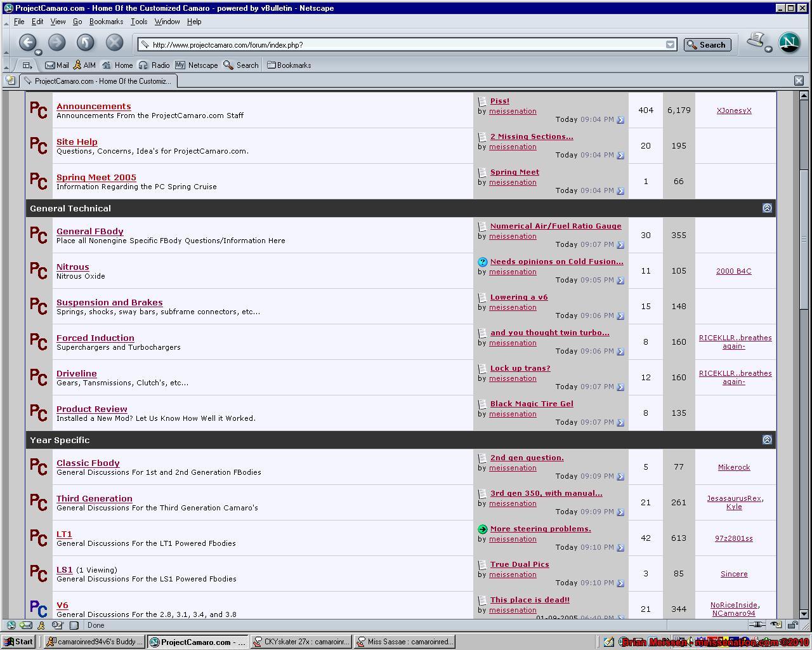Collapse the Year Specific category
The width and height of the screenshot is (812, 650).
pyautogui.click(x=767, y=440)
